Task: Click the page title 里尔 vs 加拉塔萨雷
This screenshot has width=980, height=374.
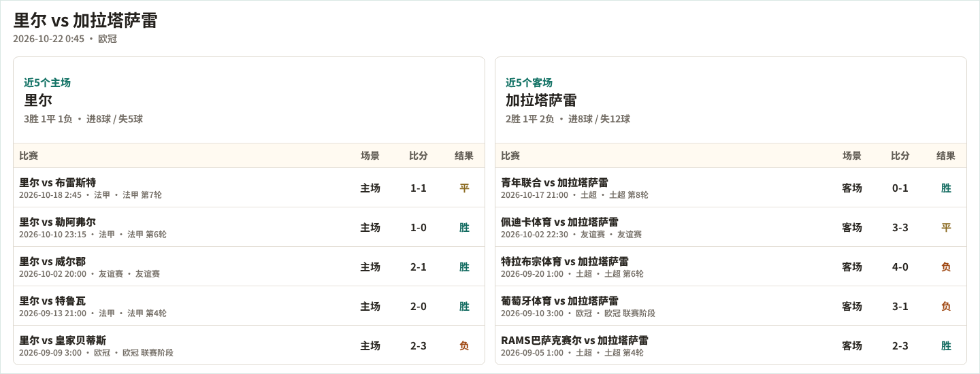Action: 85,20
